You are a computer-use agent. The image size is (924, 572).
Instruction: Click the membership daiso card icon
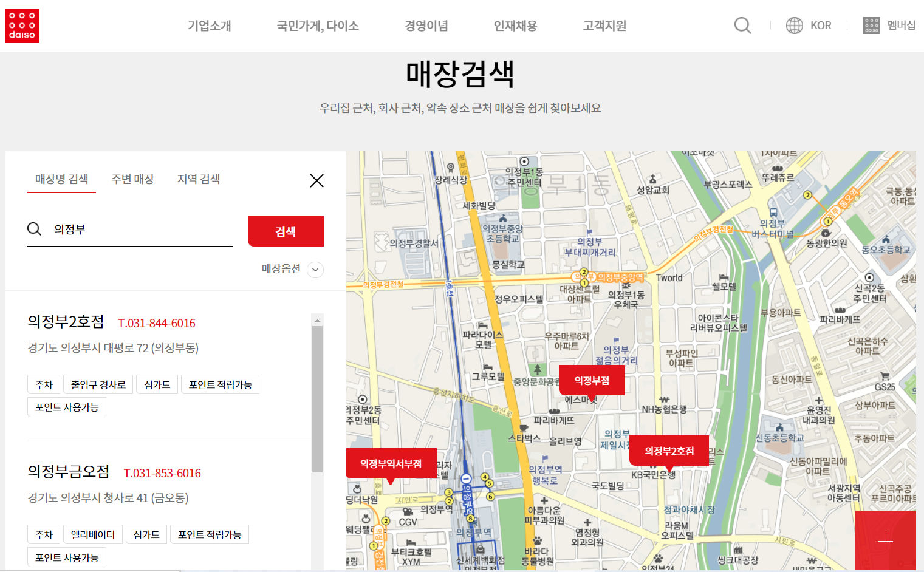click(x=872, y=26)
